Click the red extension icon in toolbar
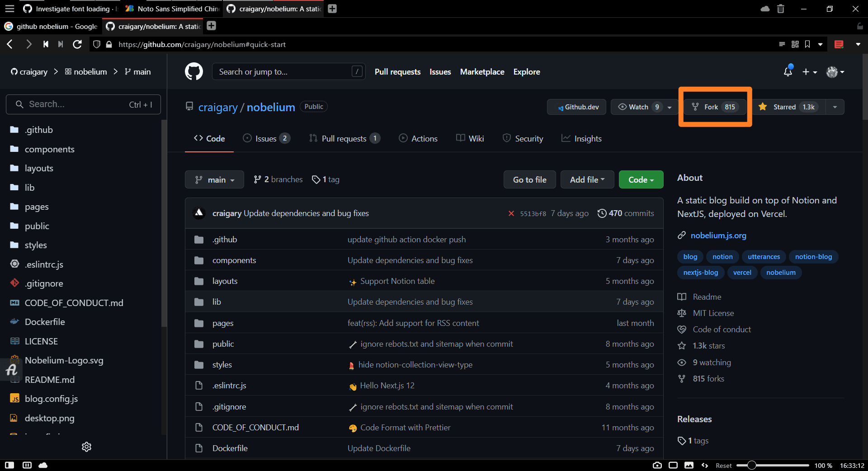868x471 pixels. [x=839, y=44]
